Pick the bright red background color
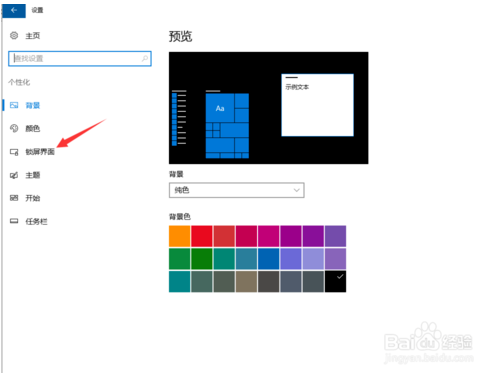Screen dimensions: 480x373 (x=202, y=236)
